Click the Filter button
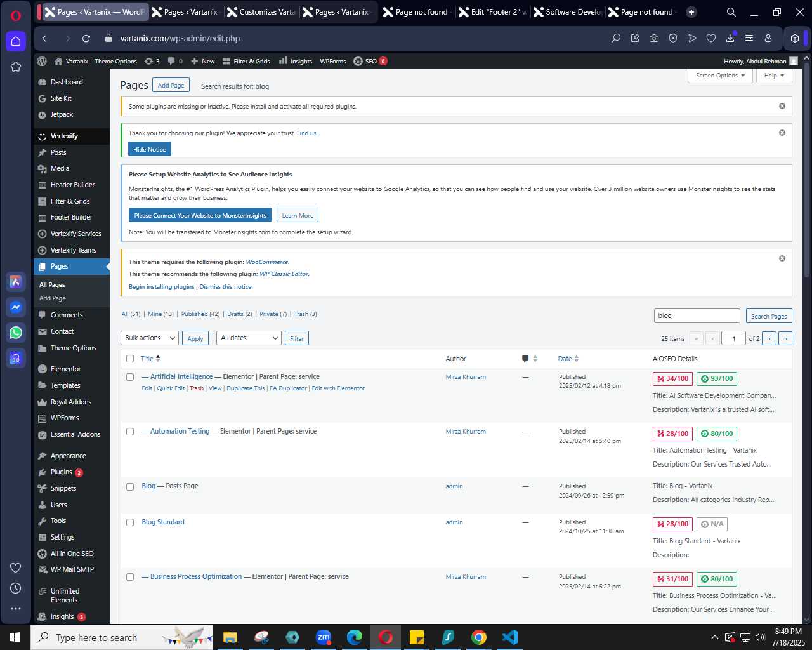The height and width of the screenshot is (650, 812). 297,338
